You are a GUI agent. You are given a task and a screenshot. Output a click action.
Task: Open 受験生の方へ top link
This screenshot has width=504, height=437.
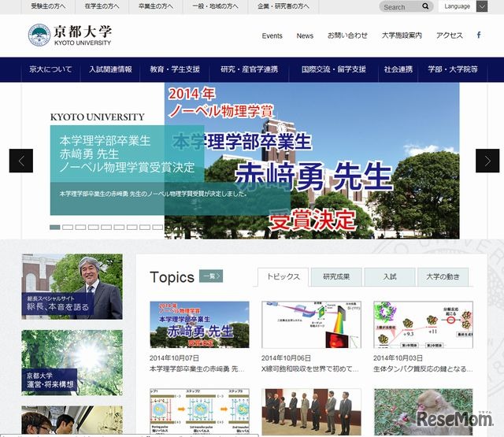pos(48,6)
